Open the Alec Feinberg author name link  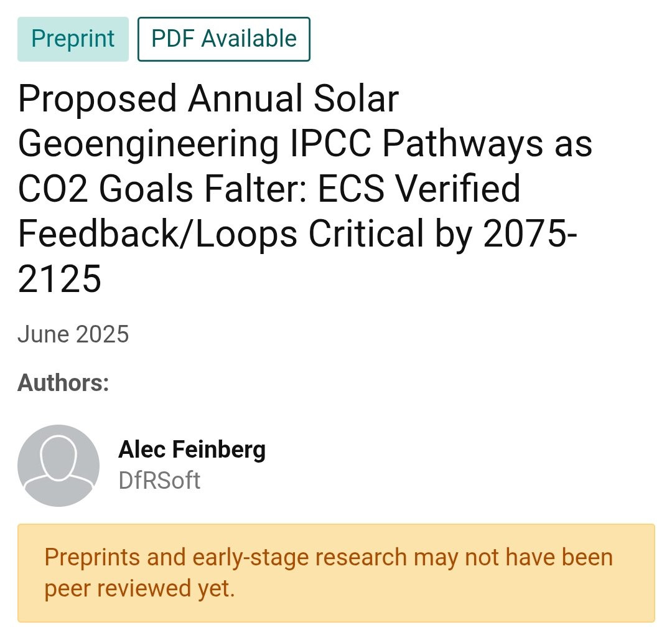[x=192, y=449]
